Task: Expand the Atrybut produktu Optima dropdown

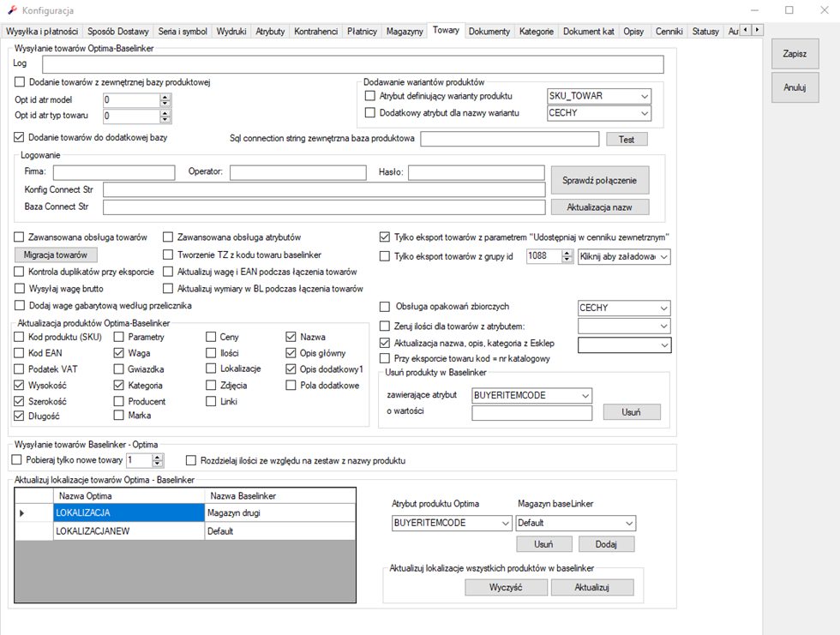Action: 505,523
